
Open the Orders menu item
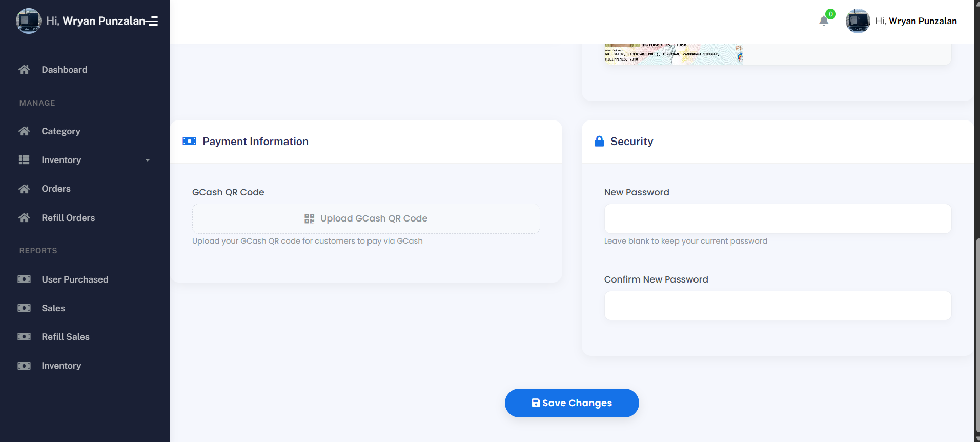pyautogui.click(x=56, y=189)
